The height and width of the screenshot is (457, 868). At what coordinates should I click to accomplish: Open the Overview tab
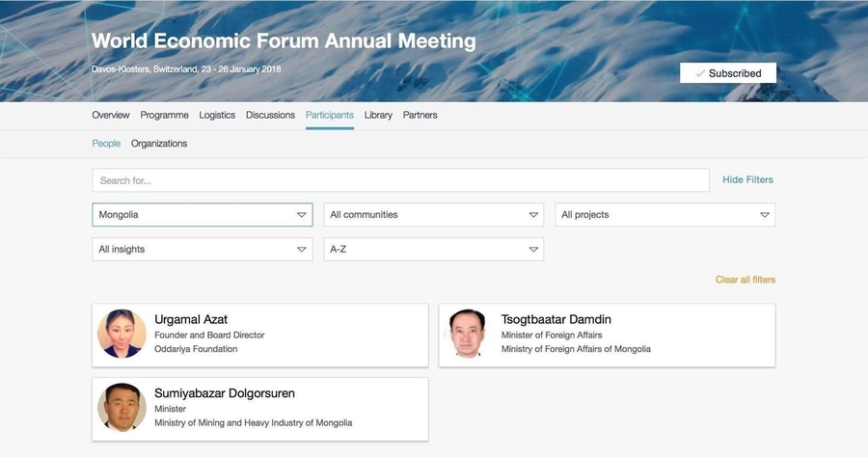point(111,115)
